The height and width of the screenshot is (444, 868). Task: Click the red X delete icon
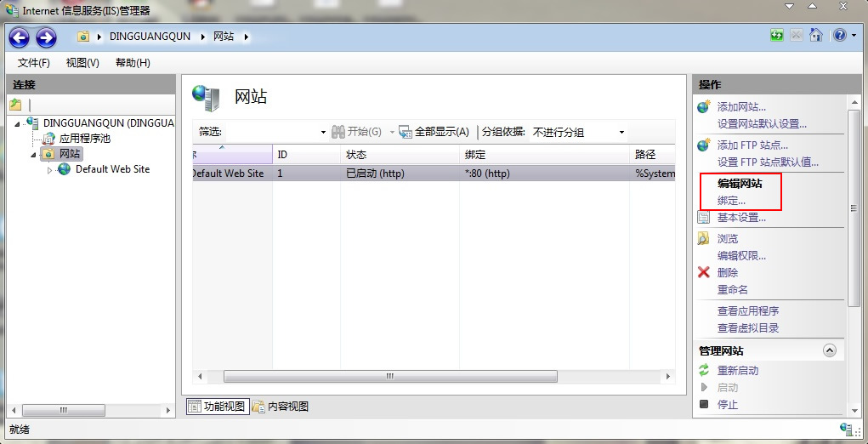[704, 273]
